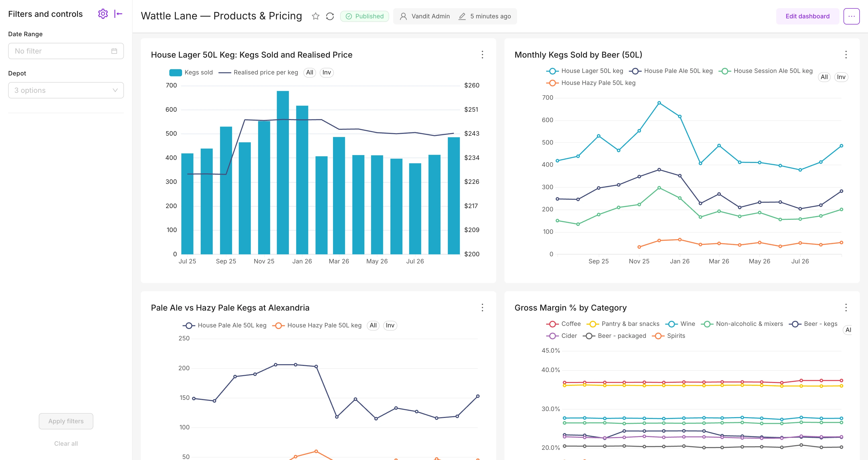Click the House Lager 50L Keg chart title

pos(252,55)
